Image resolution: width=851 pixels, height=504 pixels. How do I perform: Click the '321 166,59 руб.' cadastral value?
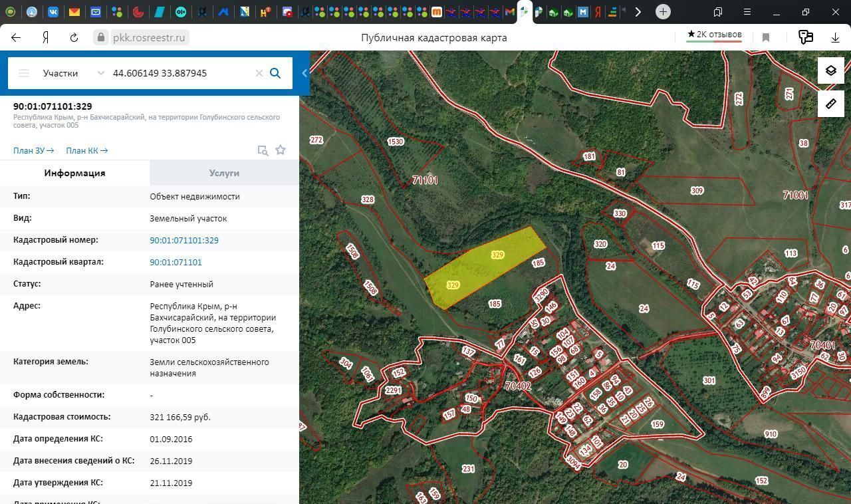pyautogui.click(x=180, y=417)
